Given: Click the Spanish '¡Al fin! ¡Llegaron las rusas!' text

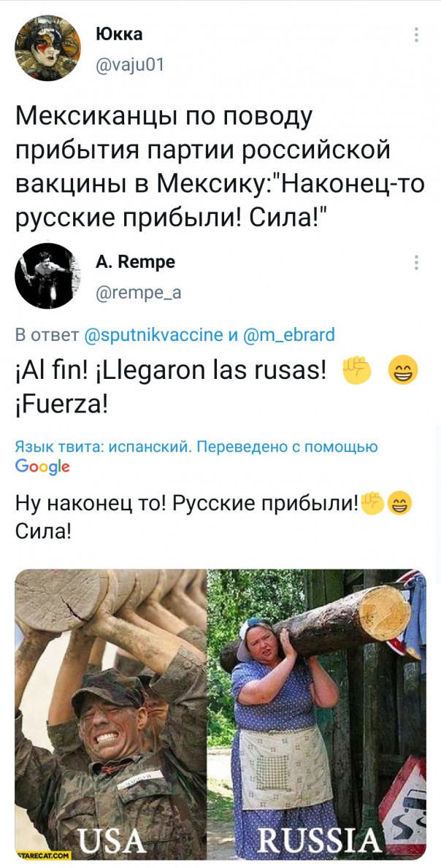Looking at the screenshot, I should point(170,371).
